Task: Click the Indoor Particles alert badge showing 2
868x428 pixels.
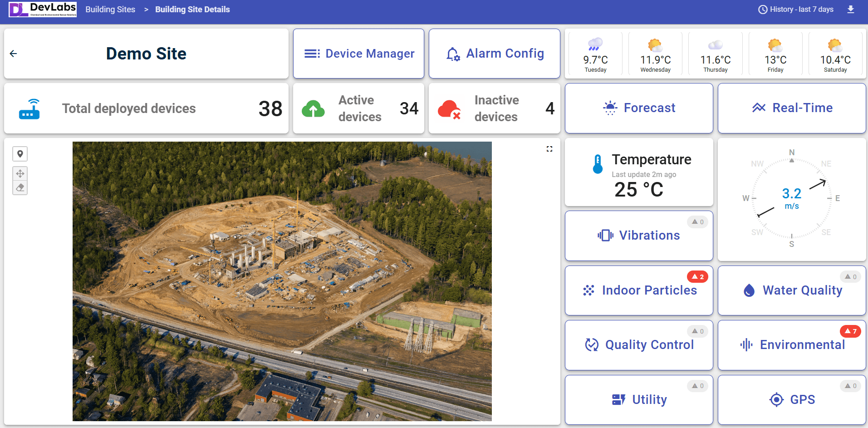Action: click(697, 277)
